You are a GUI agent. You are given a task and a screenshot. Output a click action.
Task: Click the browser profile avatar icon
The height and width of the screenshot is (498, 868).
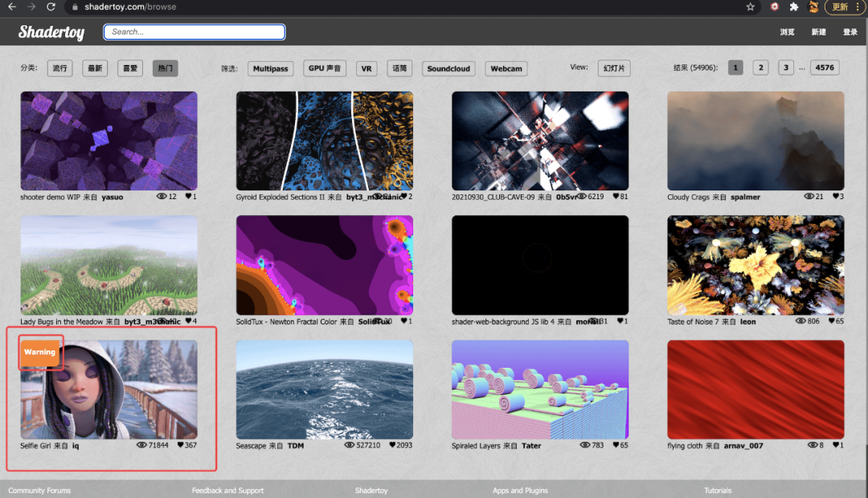coord(813,7)
